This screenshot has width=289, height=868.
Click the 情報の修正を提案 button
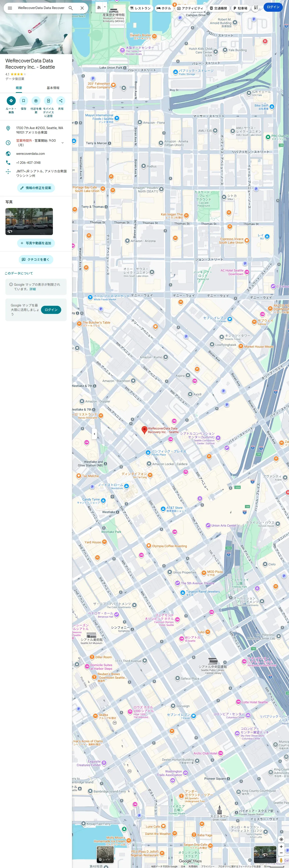pos(36,188)
